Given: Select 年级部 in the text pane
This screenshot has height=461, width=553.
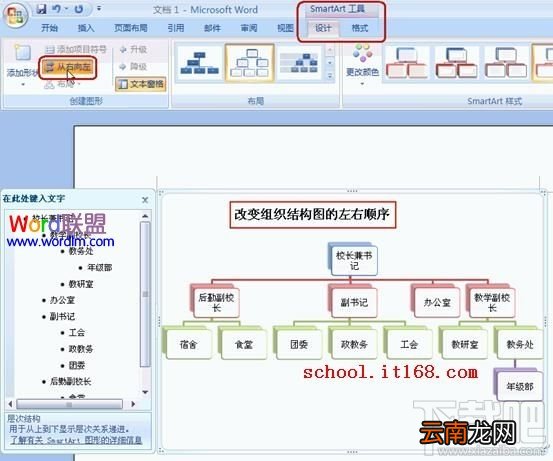Looking at the screenshot, I should [x=100, y=267].
